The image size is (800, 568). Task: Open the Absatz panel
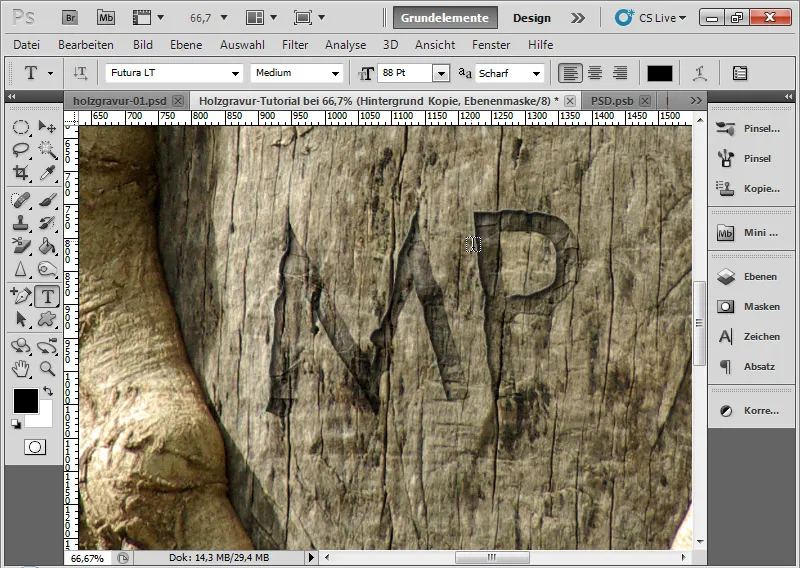[751, 367]
